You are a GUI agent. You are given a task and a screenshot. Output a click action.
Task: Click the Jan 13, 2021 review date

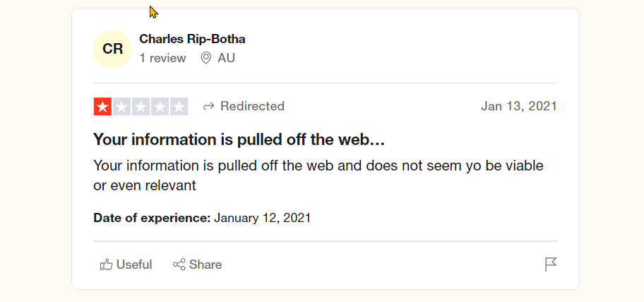tap(519, 106)
